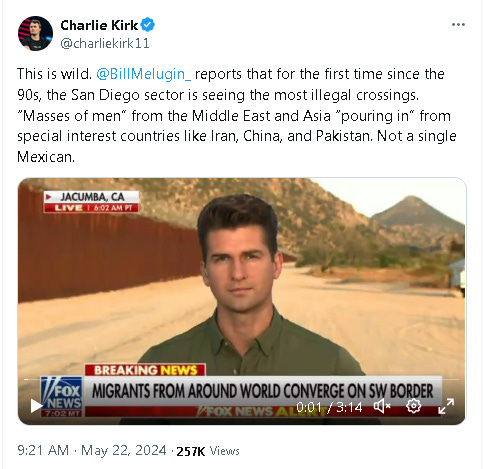Viewport: 484px width, 469px height.
Task: Click the Fox News logo in video
Action: click(62, 396)
